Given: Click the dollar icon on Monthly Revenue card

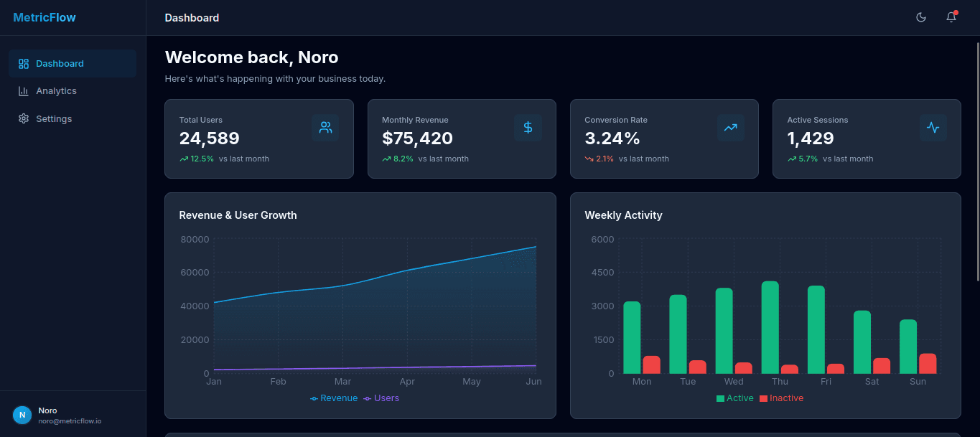Looking at the screenshot, I should pyautogui.click(x=528, y=128).
